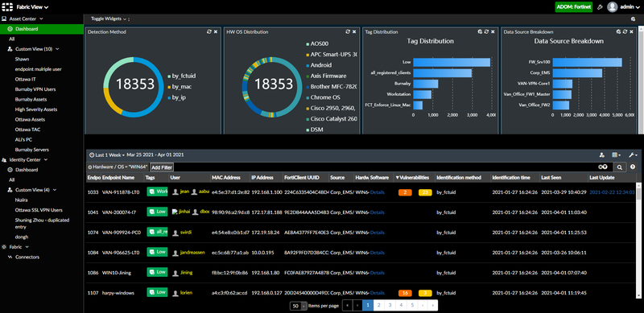This screenshot has width=644, height=313.
Task: Click the jean user icon in row 1033
Action: [175, 192]
